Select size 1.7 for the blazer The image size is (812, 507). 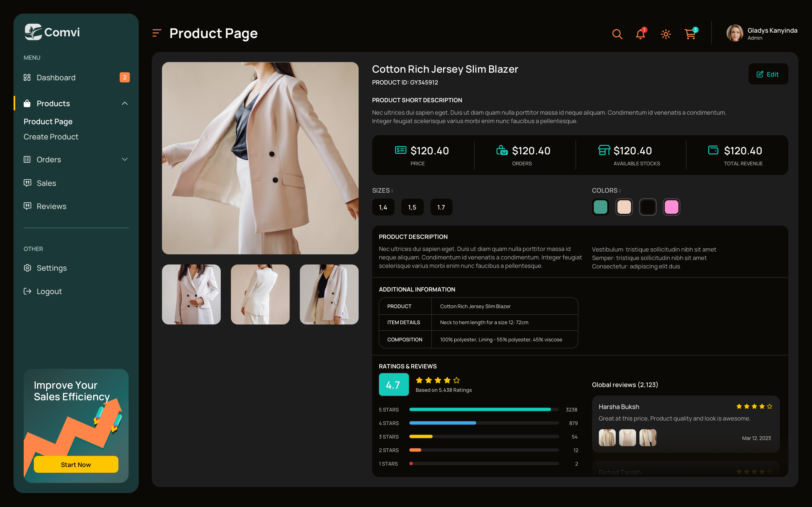[x=441, y=207]
